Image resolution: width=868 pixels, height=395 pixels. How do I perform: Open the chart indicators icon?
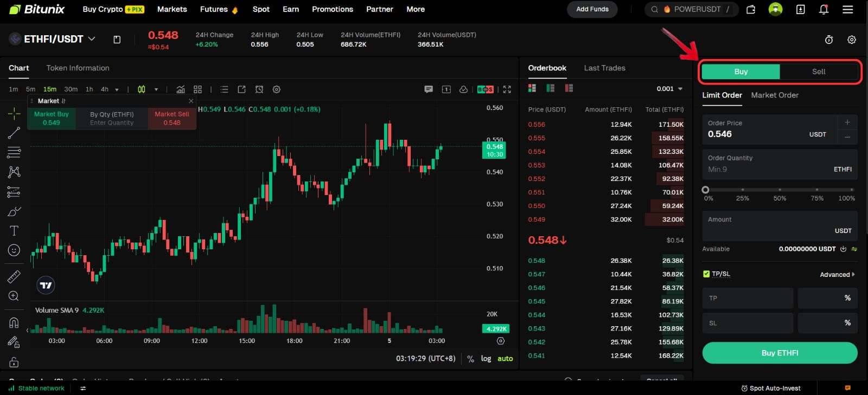click(181, 89)
